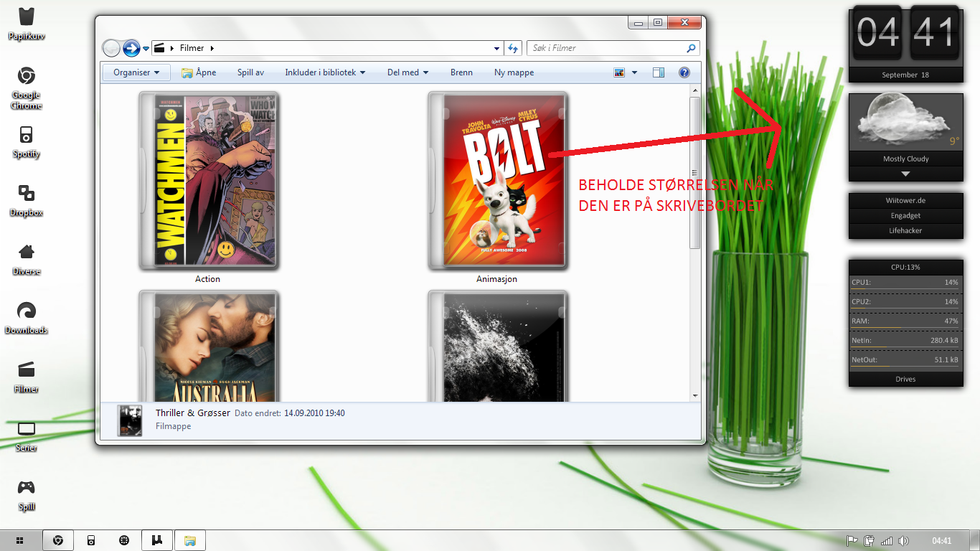Go forward with the blue arrow button

point(131,48)
